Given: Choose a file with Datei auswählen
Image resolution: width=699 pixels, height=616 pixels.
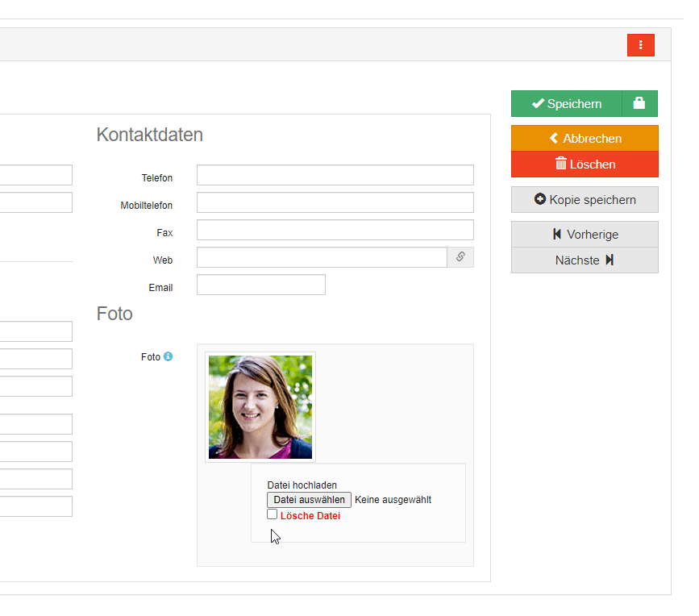Looking at the screenshot, I should tap(309, 500).
